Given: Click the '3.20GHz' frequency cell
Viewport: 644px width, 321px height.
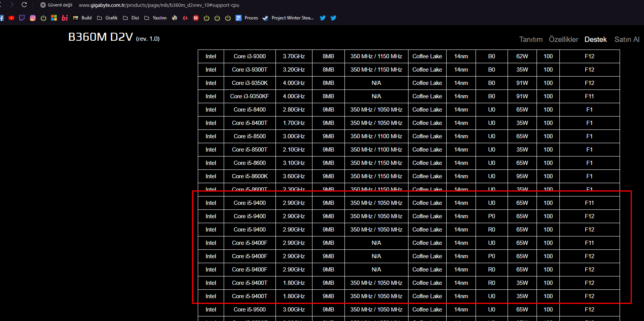Looking at the screenshot, I should coord(294,70).
